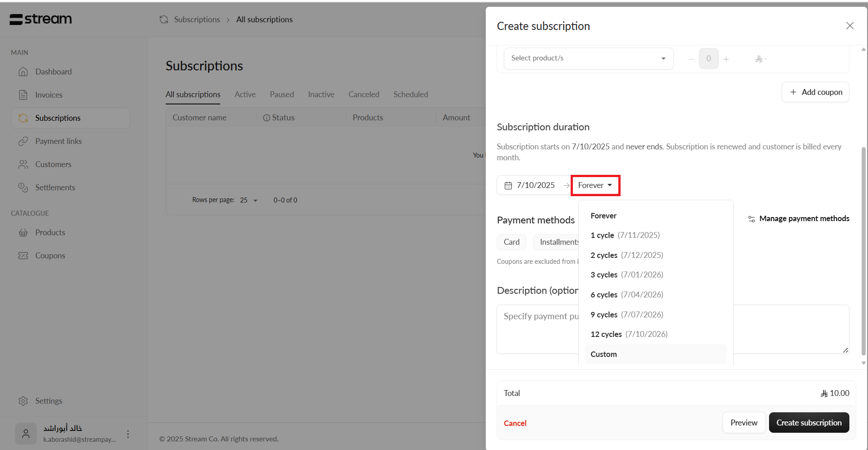Image resolution: width=868 pixels, height=450 pixels.
Task: Click the Products basket icon
Action: click(23, 232)
